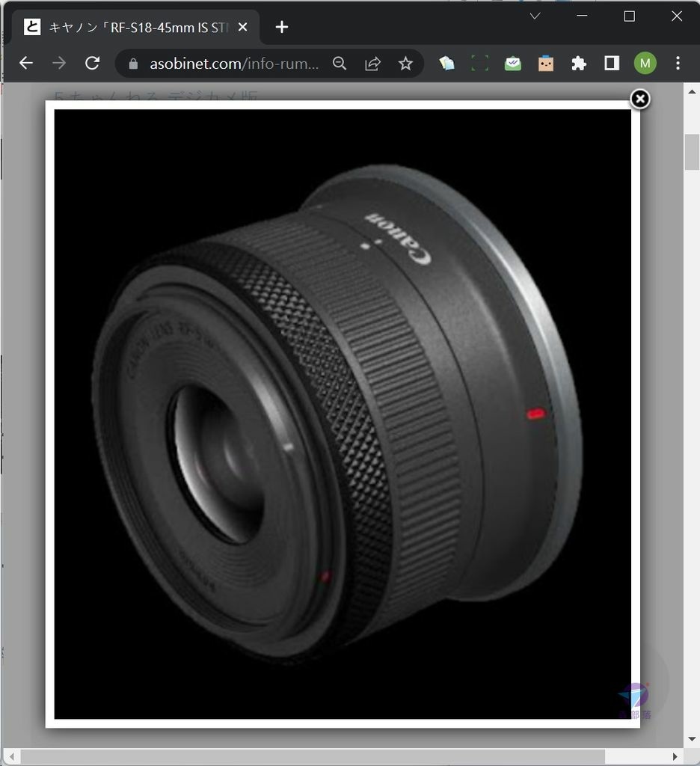
Task: Click the Canon lens enlarged image
Action: [x=343, y=414]
